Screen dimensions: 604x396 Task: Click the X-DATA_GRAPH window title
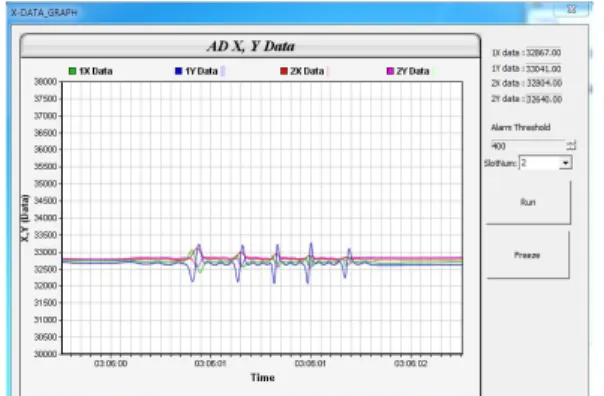pyautogui.click(x=44, y=13)
